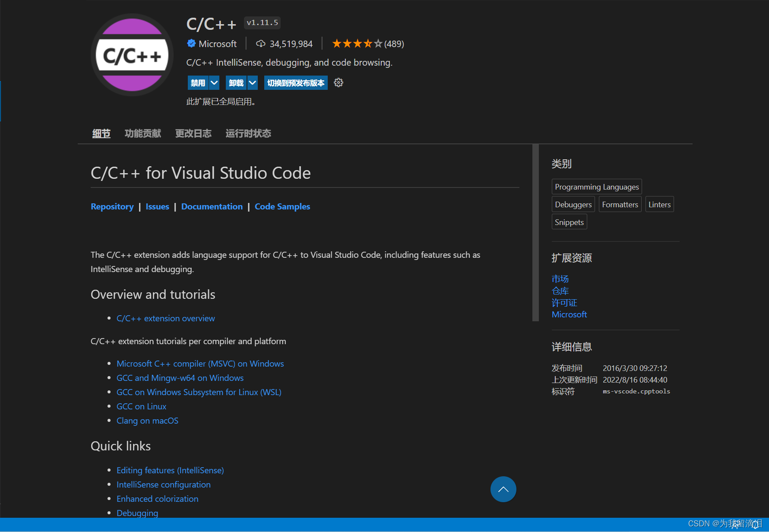Open Editing features (IntelliSense) link

pos(170,470)
